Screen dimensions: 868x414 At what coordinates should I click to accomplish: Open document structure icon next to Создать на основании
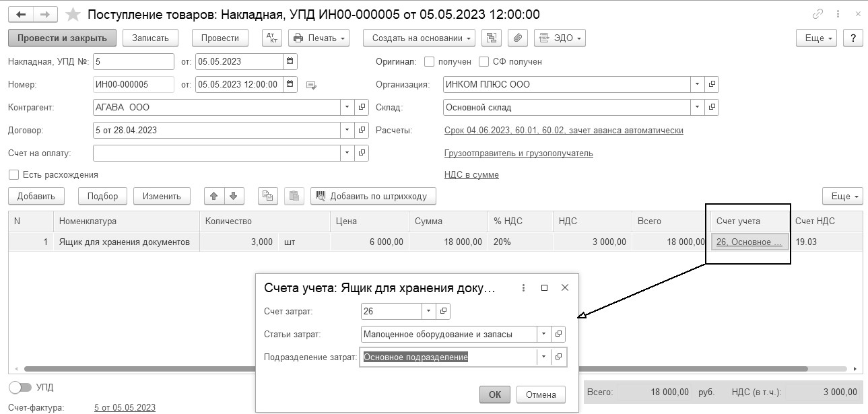click(491, 38)
